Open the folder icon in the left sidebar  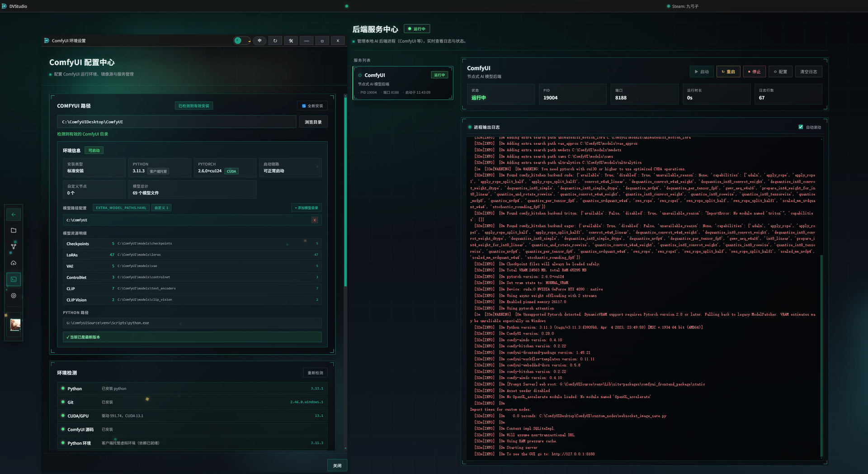[x=14, y=231]
